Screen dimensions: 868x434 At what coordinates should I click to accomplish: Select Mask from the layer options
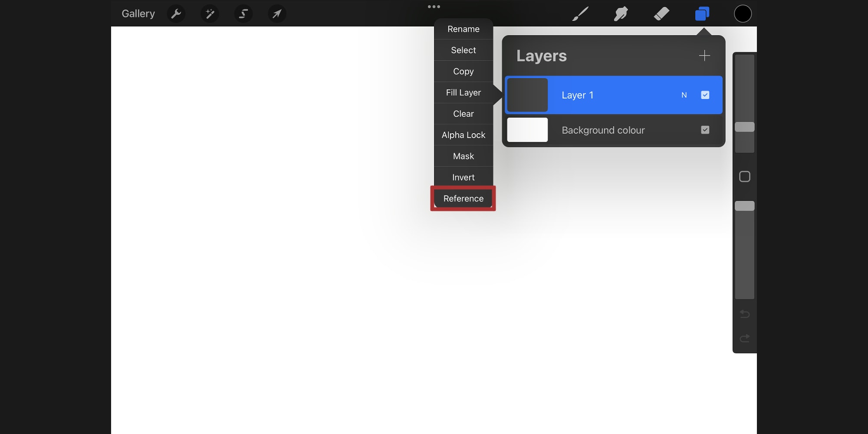(x=463, y=156)
